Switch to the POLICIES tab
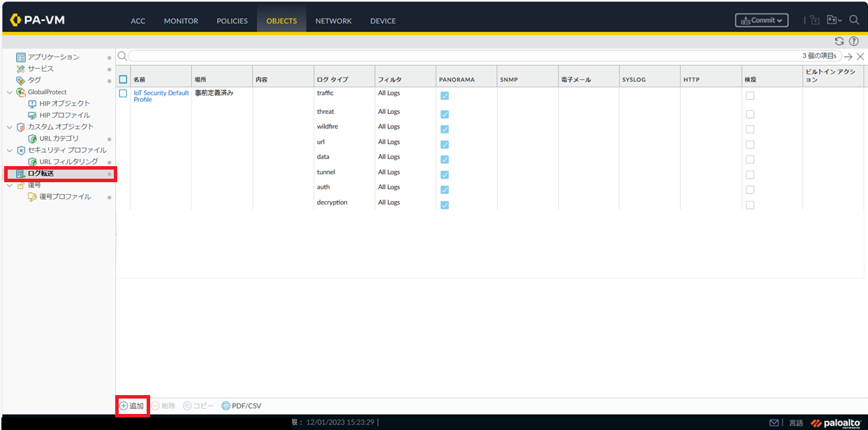Viewport: 868px width, 430px height. point(232,21)
